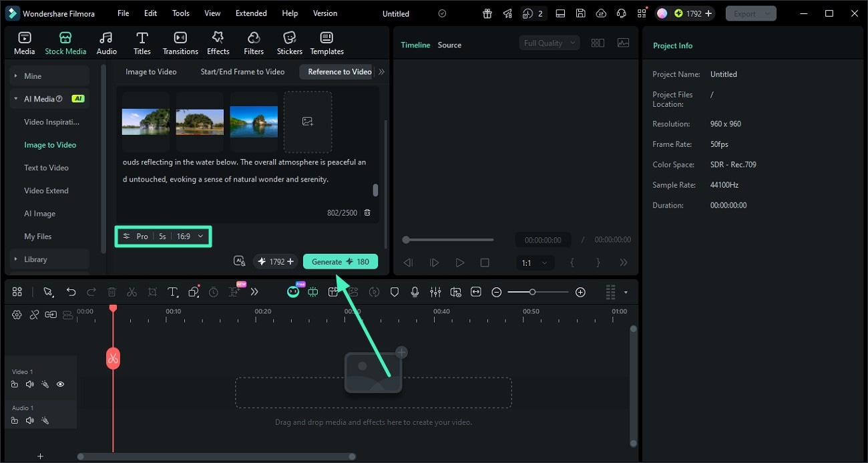The width and height of the screenshot is (868, 463).
Task: Open the Full Quality playback dropdown
Action: (548, 42)
